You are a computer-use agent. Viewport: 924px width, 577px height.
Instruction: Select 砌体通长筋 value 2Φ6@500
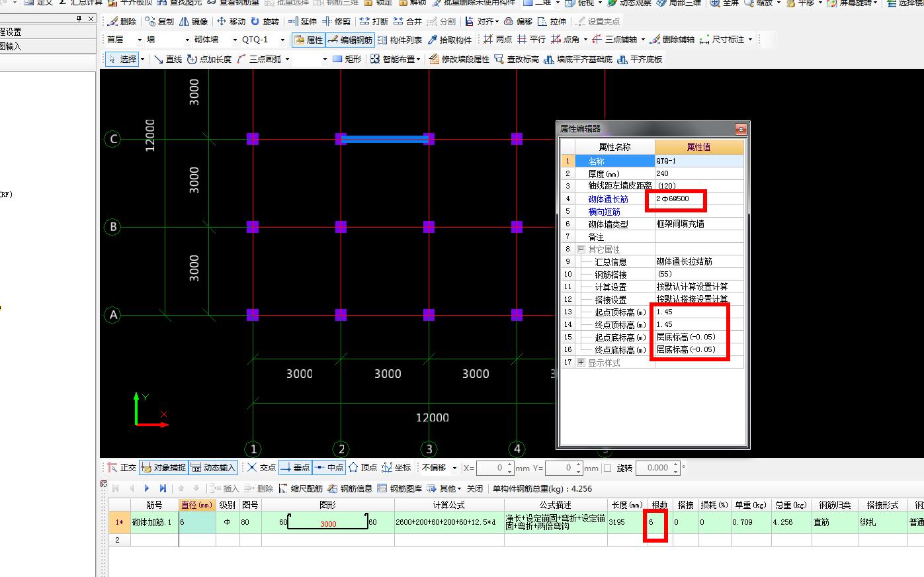(x=699, y=199)
